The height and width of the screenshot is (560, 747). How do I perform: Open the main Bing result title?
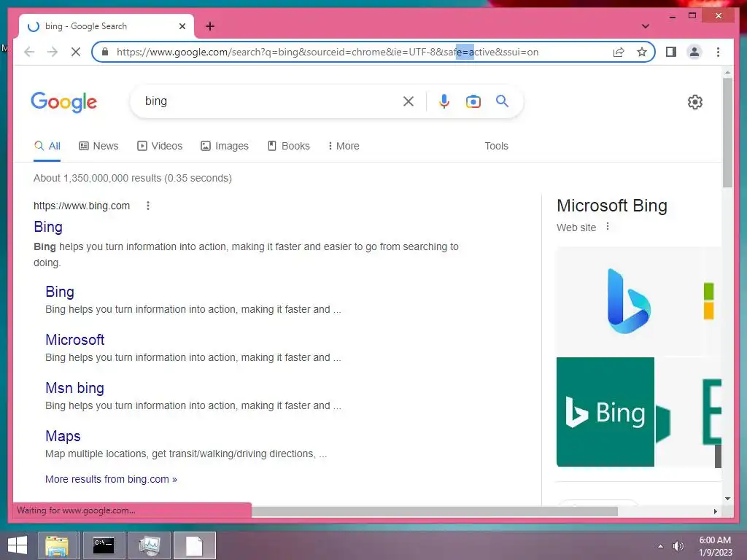coord(48,227)
